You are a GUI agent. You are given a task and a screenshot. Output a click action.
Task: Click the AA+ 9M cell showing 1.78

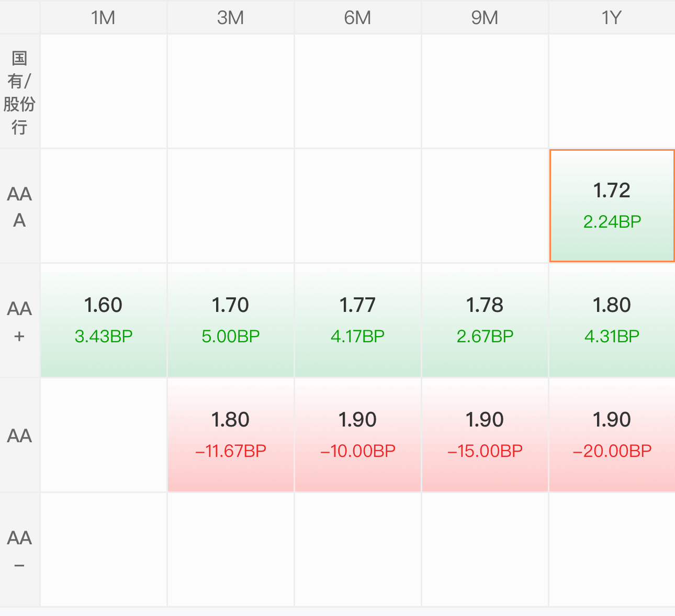[x=485, y=320]
